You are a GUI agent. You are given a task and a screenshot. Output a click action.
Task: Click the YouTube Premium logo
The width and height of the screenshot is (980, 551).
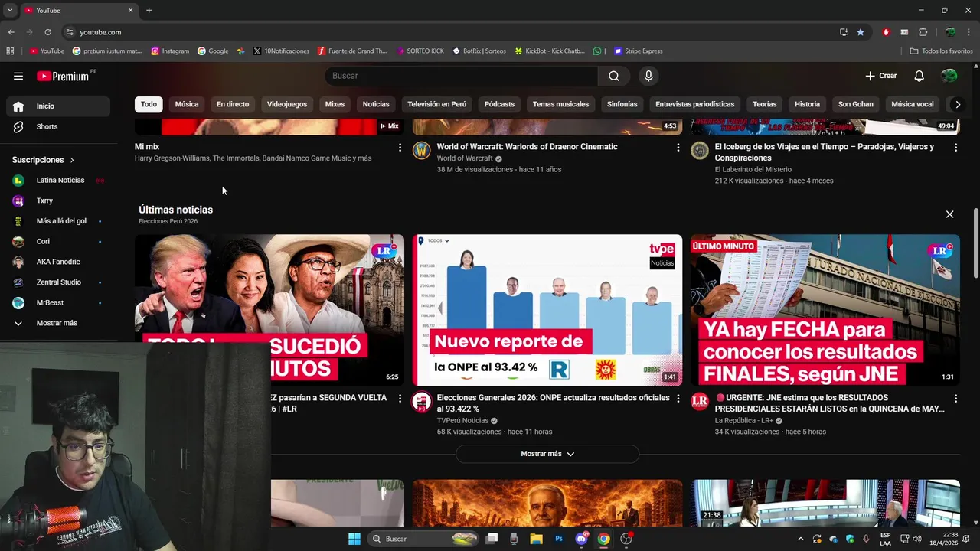pyautogui.click(x=63, y=76)
